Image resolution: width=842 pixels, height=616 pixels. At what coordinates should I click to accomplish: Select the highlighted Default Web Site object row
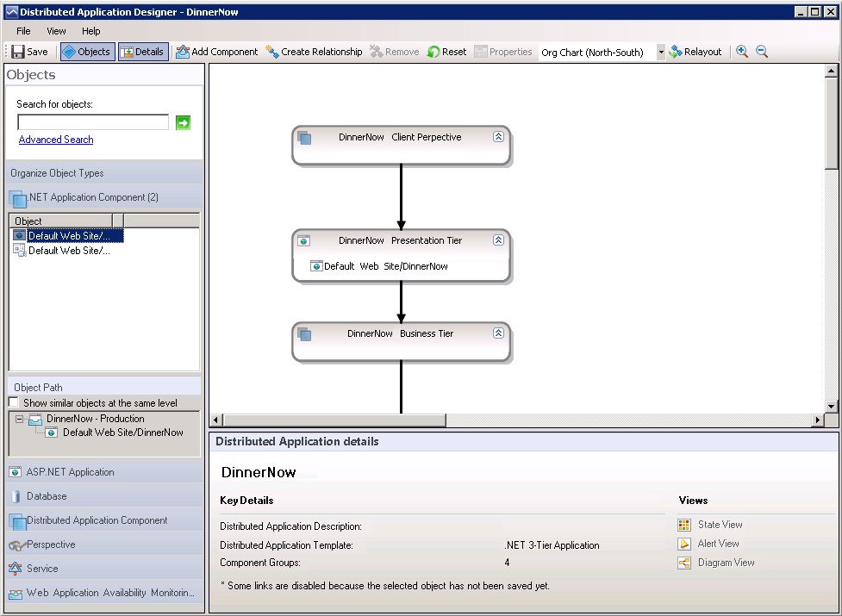click(68, 235)
